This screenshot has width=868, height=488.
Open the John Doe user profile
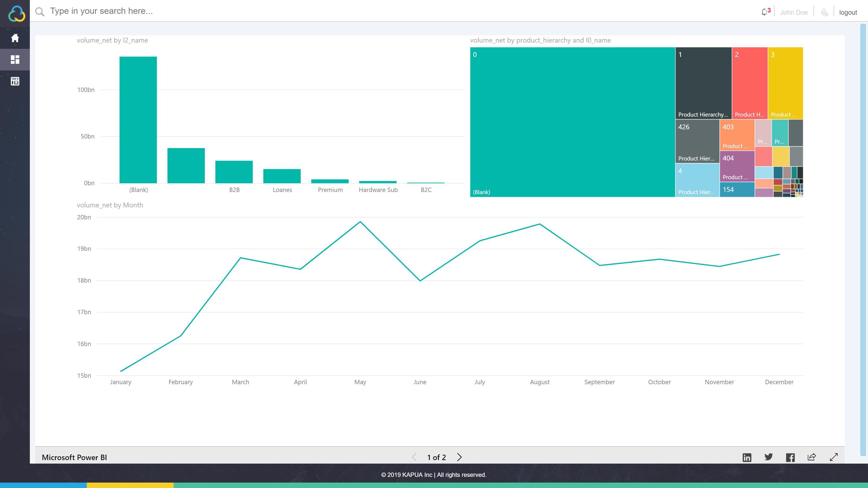click(x=793, y=12)
